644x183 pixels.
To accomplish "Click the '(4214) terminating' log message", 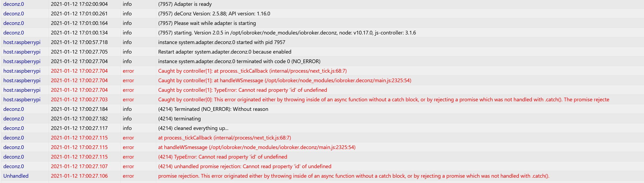I will (179, 119).
